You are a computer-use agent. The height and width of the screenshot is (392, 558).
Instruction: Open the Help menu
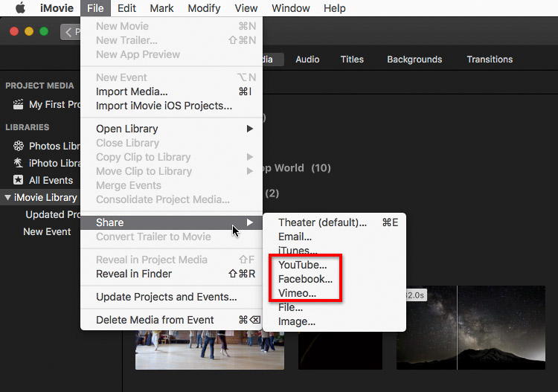point(335,8)
